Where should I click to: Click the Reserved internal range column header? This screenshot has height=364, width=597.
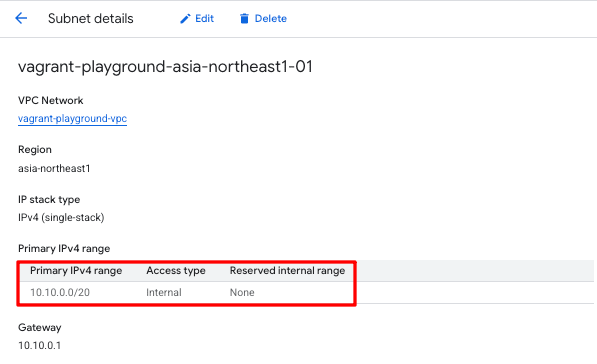pyautogui.click(x=287, y=270)
